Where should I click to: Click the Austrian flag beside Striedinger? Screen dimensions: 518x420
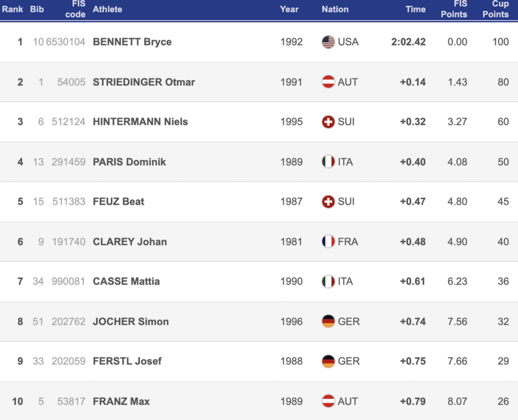328,82
